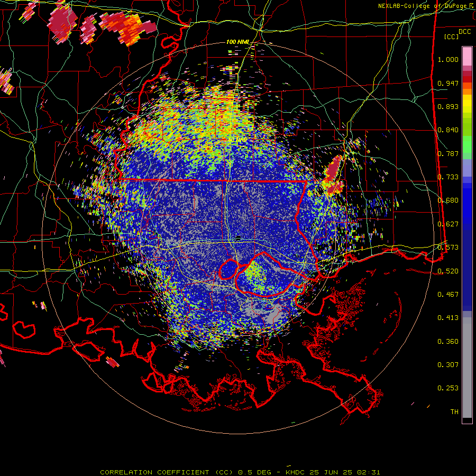
Task: Select the 0.733 legend value
Action: 448,177
